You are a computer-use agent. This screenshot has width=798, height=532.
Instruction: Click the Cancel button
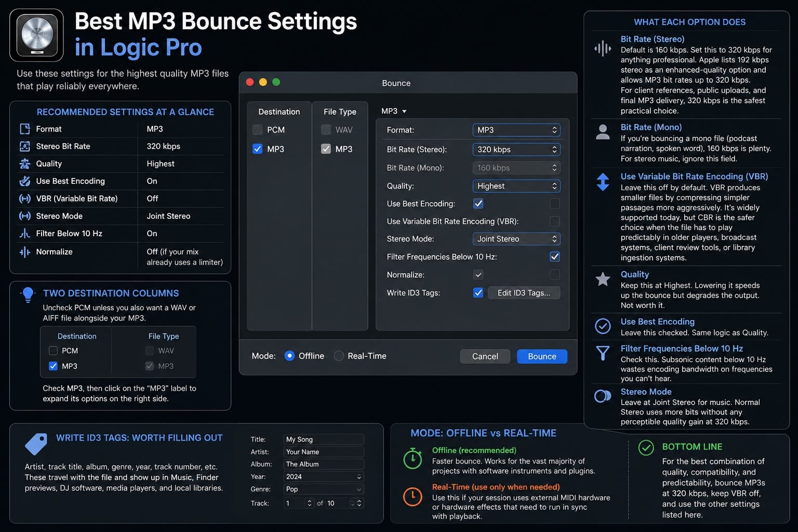pos(485,356)
